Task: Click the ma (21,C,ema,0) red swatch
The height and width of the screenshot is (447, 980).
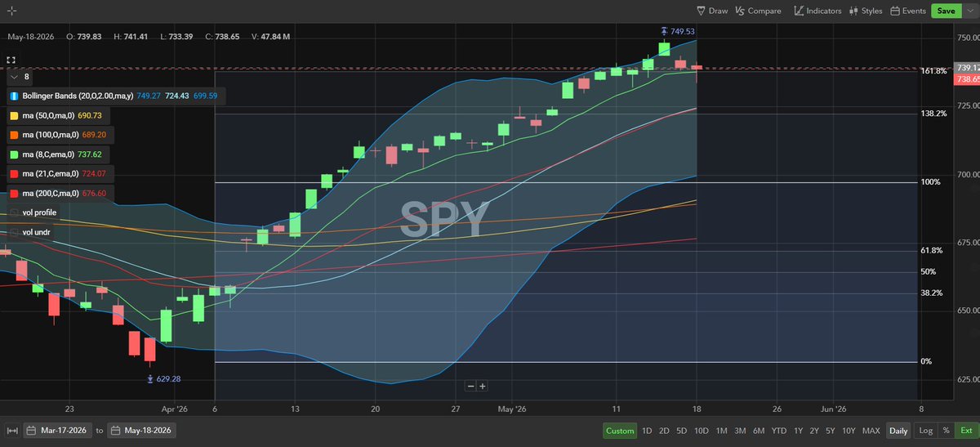Action: coord(14,173)
